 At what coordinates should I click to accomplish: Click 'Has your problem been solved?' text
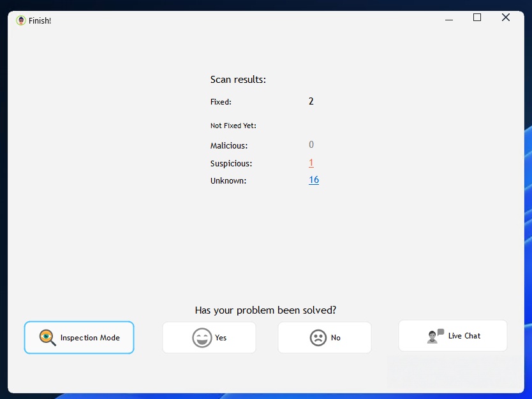point(265,310)
